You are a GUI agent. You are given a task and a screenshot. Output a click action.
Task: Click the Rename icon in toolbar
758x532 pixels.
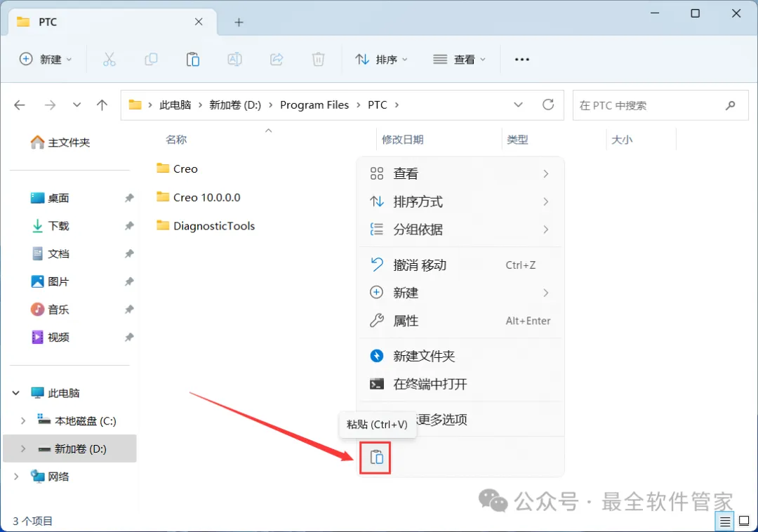(x=235, y=60)
